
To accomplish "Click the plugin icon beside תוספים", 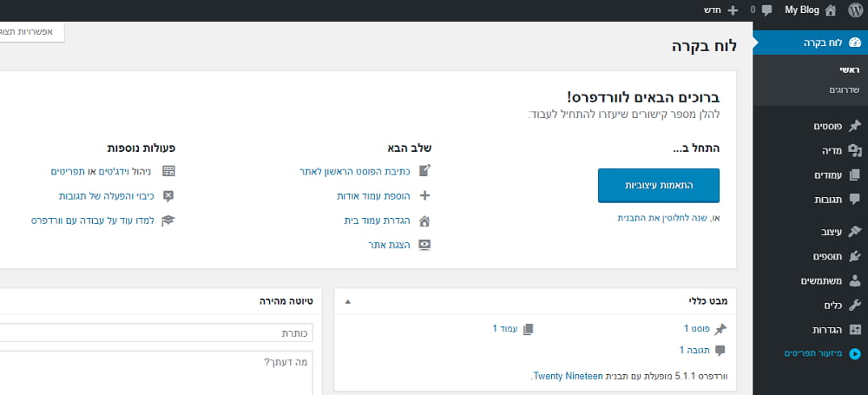I will (855, 256).
